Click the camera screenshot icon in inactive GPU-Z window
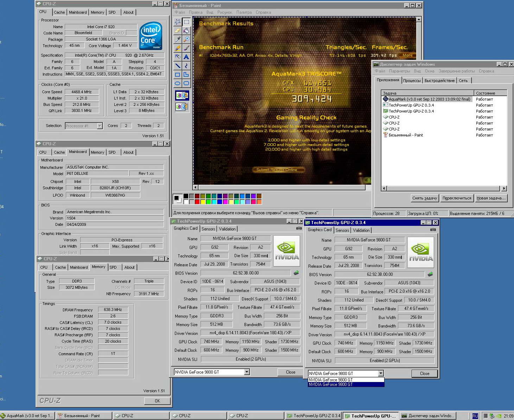The width and height of the screenshot is (514, 420). [x=299, y=228]
